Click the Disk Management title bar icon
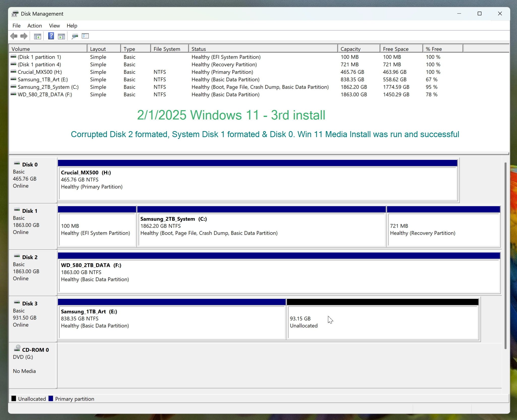The height and width of the screenshot is (420, 517). click(x=15, y=14)
